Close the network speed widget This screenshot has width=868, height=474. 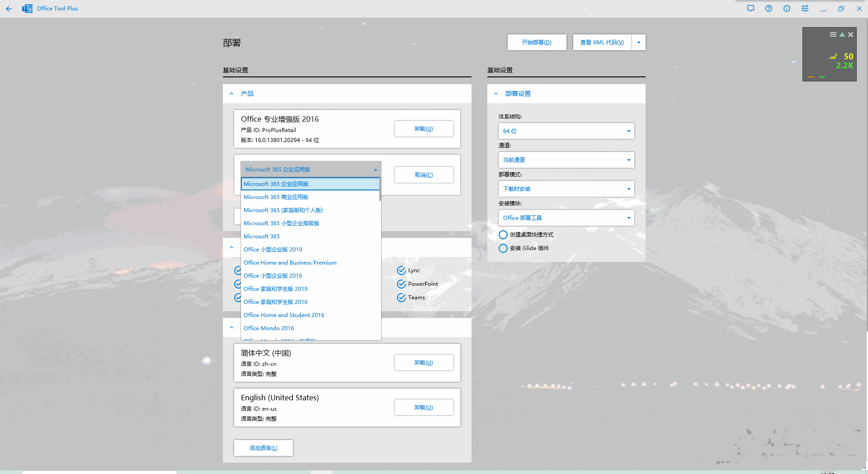pos(850,34)
